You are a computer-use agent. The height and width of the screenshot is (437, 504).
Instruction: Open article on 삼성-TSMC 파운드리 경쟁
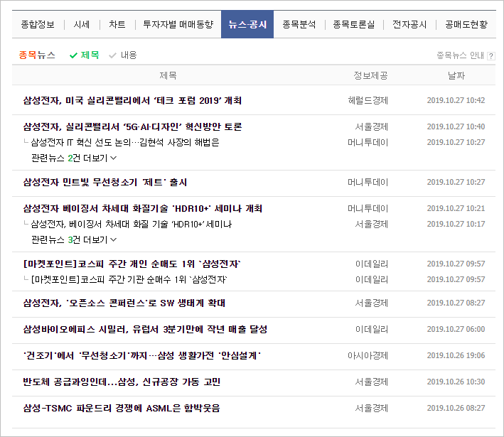coord(122,409)
